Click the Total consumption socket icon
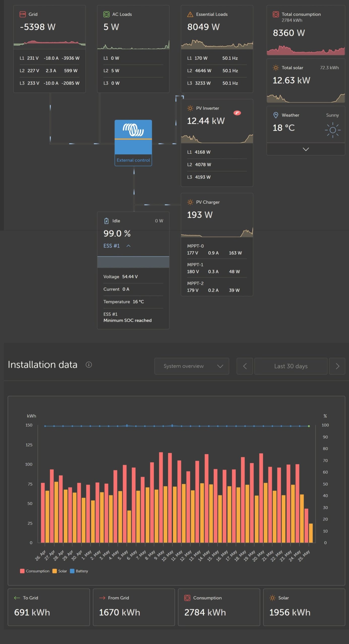Image resolution: width=349 pixels, height=644 pixels. [x=276, y=14]
